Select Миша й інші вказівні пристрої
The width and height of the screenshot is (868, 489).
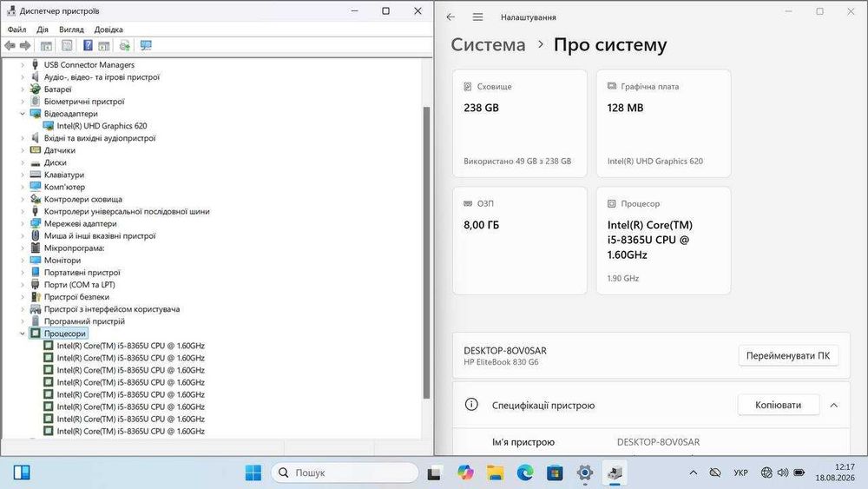click(100, 236)
